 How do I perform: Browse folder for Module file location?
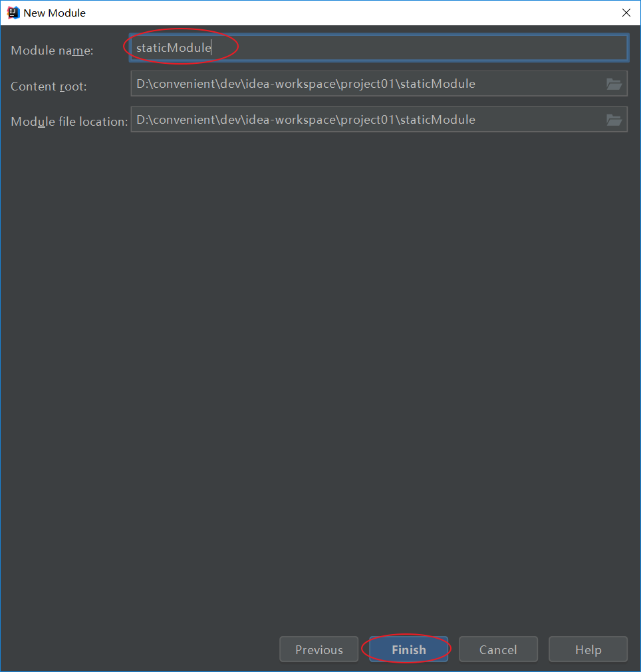(614, 120)
